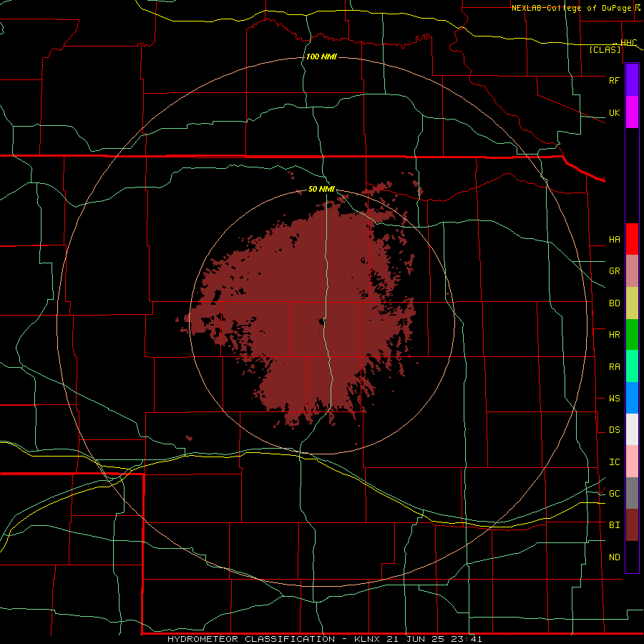
Task: Select the red HA hail color swatch
Action: pyautogui.click(x=632, y=239)
